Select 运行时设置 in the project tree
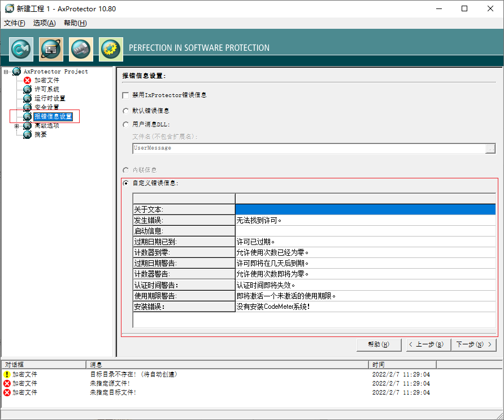 tap(50, 98)
